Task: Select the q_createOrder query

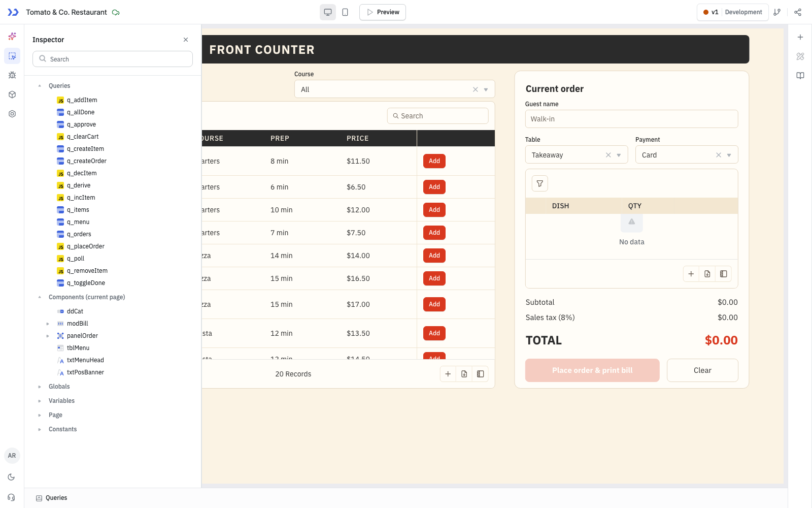Action: pyautogui.click(x=87, y=161)
